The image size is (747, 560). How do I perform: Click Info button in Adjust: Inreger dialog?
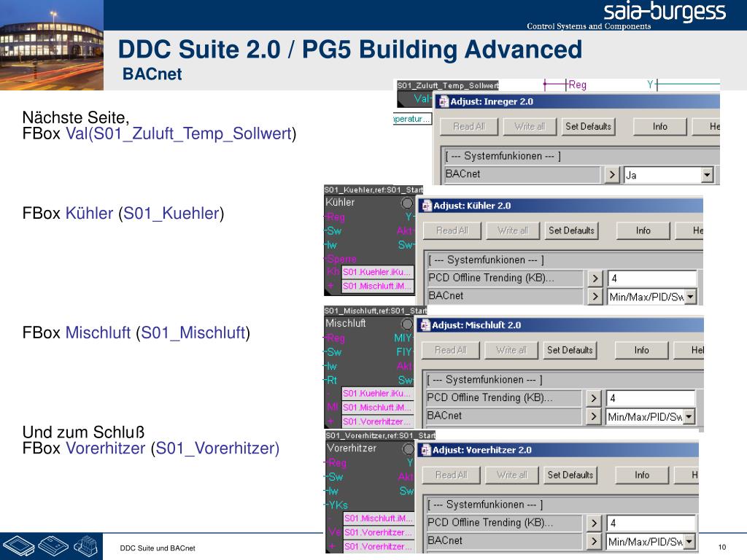659,127
